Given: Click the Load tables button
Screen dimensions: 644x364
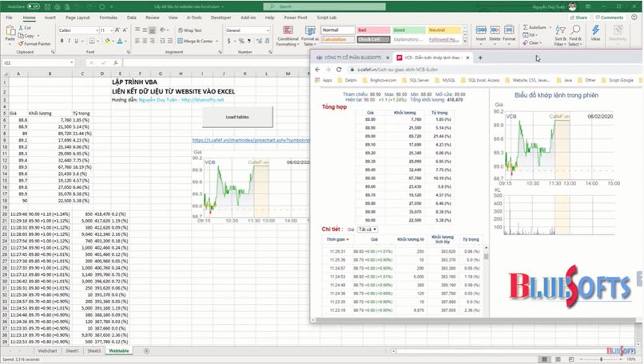Looking at the screenshot, I should tap(237, 118).
